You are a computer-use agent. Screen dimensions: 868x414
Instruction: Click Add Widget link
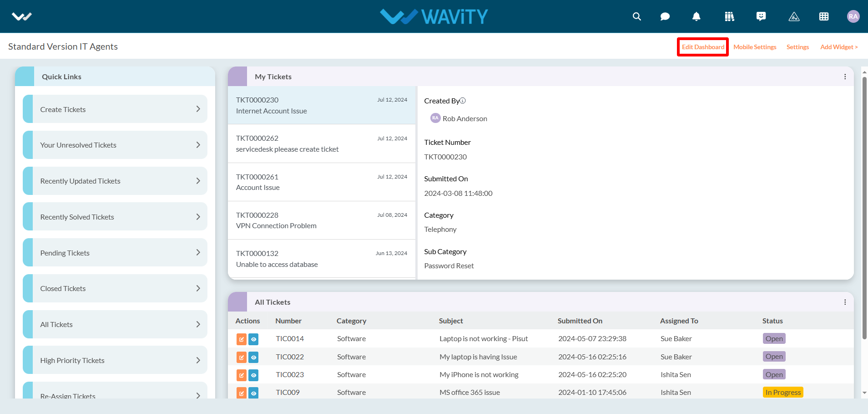[x=839, y=47]
